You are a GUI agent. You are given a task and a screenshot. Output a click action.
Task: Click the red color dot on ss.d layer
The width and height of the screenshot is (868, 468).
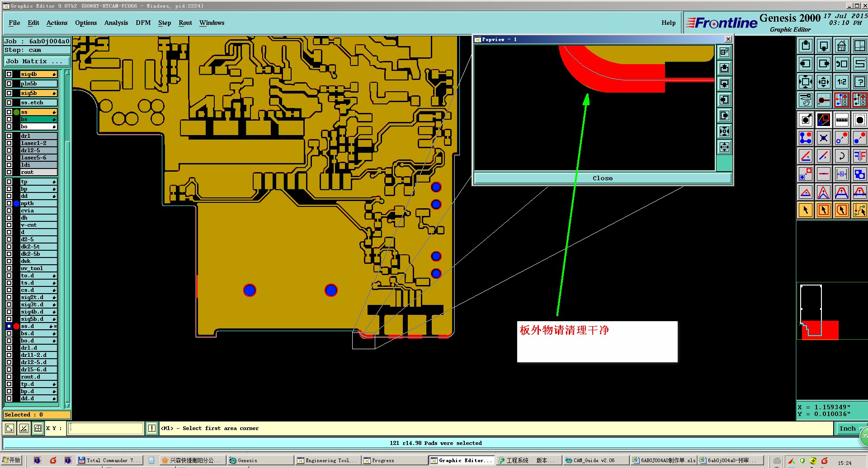click(x=17, y=326)
